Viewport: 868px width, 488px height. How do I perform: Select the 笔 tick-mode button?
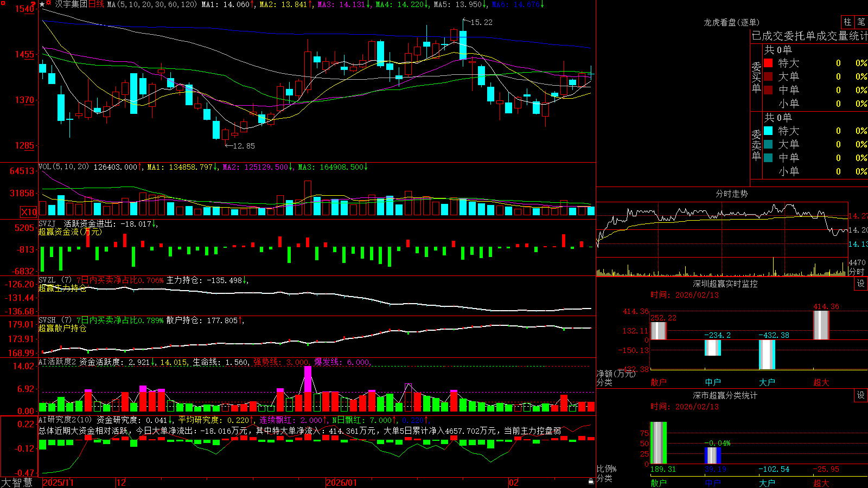(x=861, y=22)
